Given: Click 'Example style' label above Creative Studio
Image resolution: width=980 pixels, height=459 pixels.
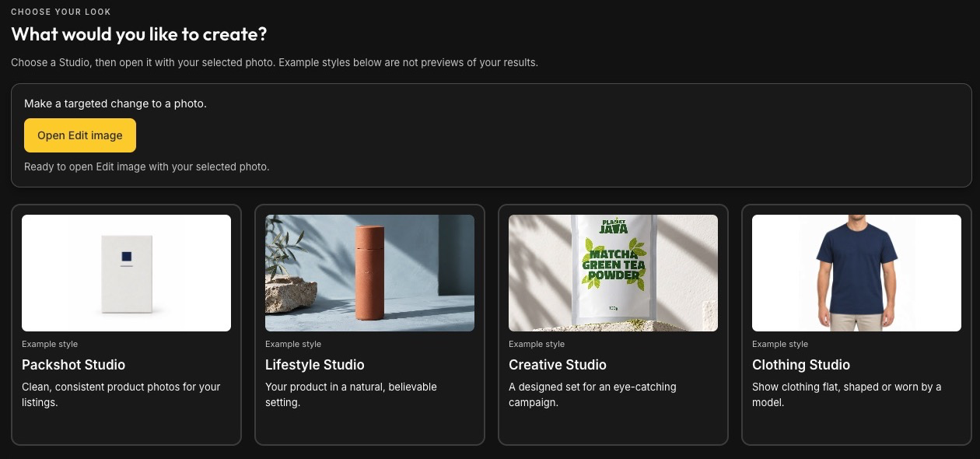Looking at the screenshot, I should pyautogui.click(x=537, y=344).
